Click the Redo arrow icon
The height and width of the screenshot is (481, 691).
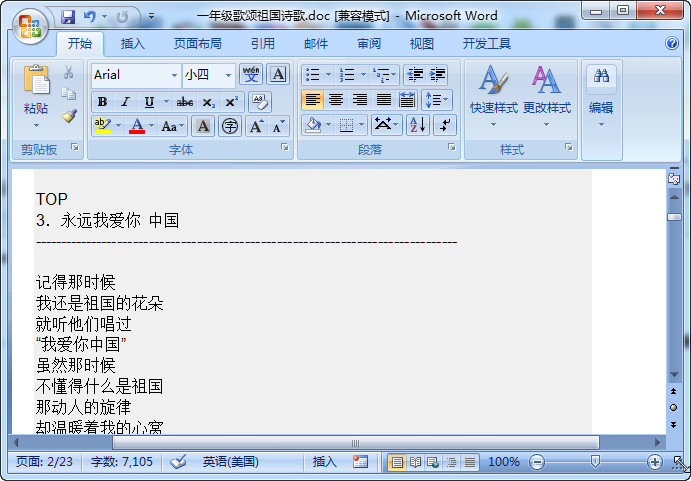pyautogui.click(x=122, y=17)
